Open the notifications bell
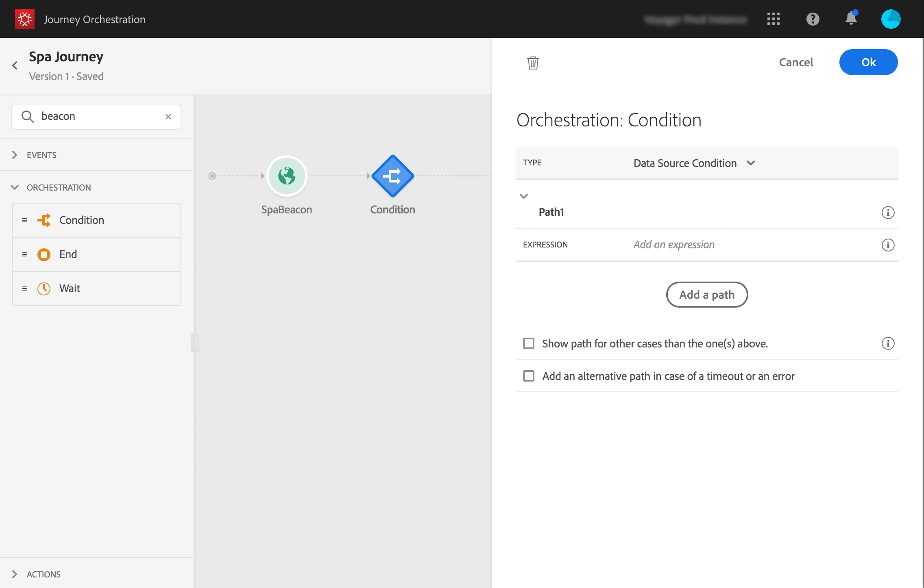 click(851, 18)
